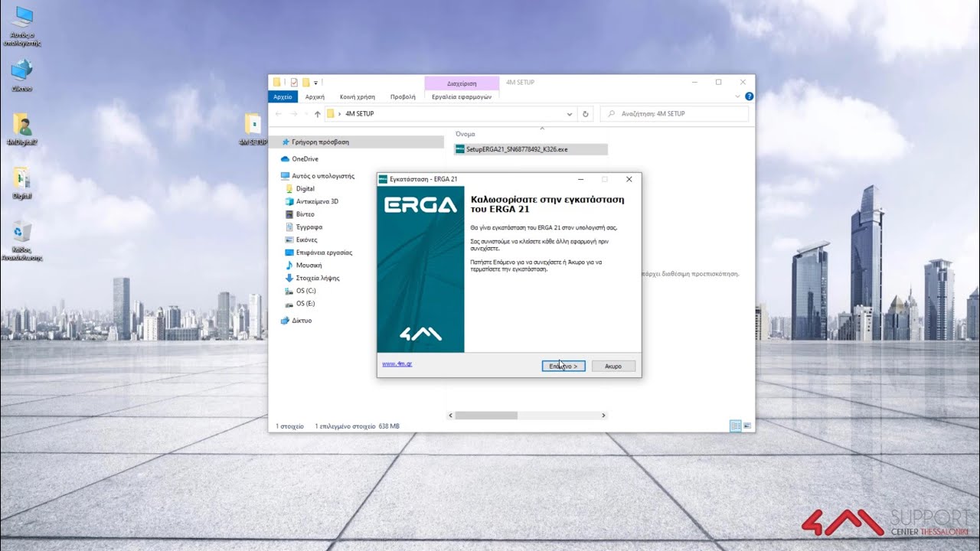
Task: Expand the Explorer ribbon with the chevron
Action: pos(737,96)
